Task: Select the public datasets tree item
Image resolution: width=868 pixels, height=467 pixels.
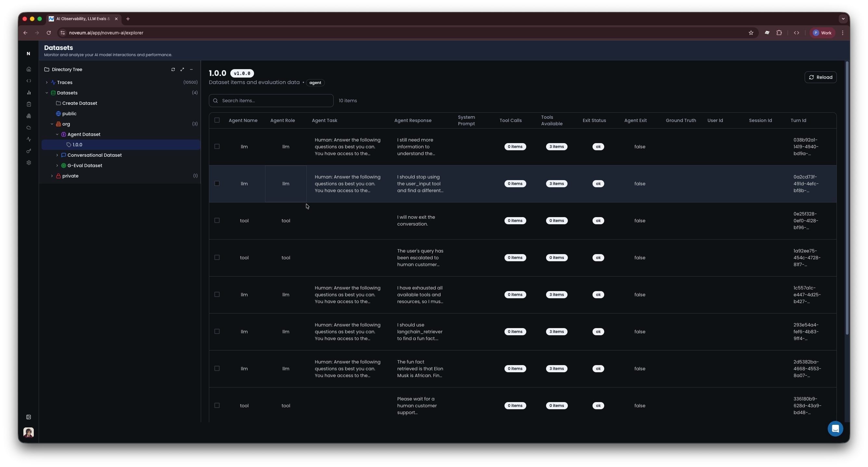Action: coord(69,114)
